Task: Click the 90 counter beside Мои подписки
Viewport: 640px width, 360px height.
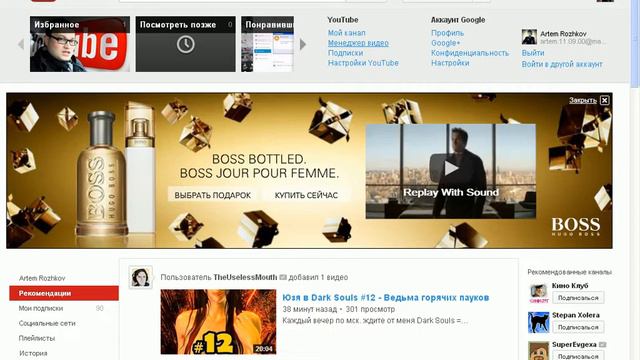Action: pyautogui.click(x=100, y=308)
